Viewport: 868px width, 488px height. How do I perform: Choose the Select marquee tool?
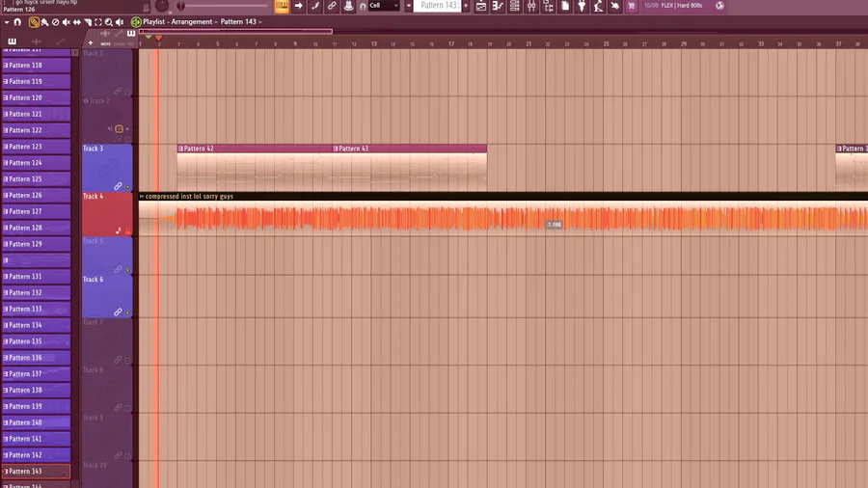point(98,22)
